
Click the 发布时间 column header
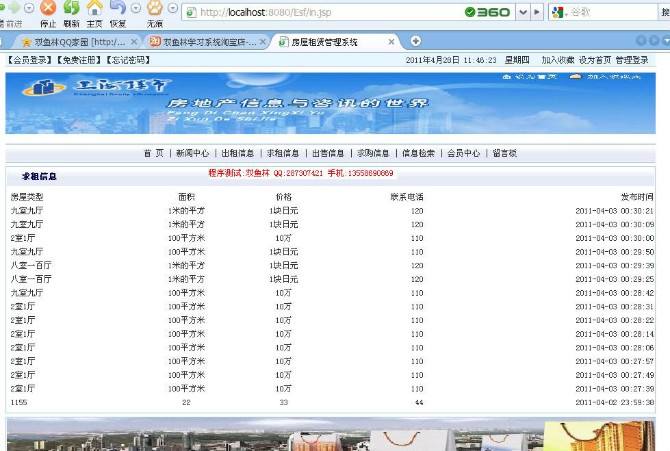[637, 197]
